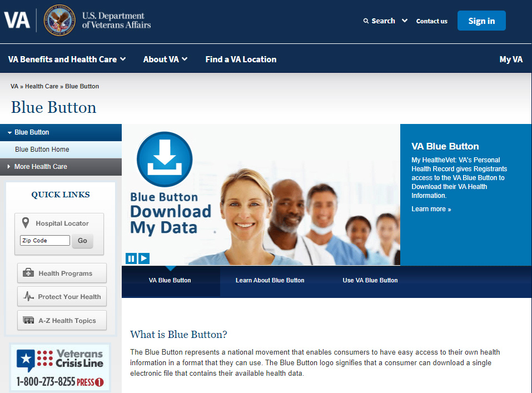Click the VA Blue Button slide heading

pyautogui.click(x=445, y=146)
